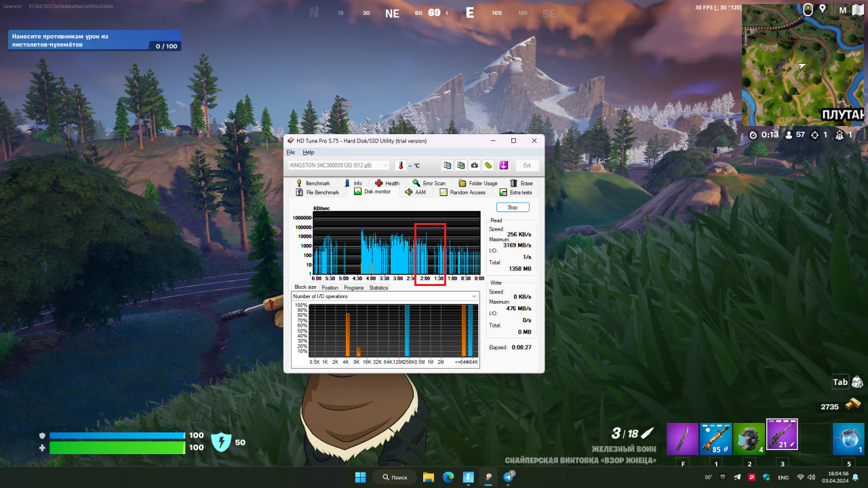The height and width of the screenshot is (488, 868).
Task: Click the taskbar Поиск search box
Action: [395, 477]
